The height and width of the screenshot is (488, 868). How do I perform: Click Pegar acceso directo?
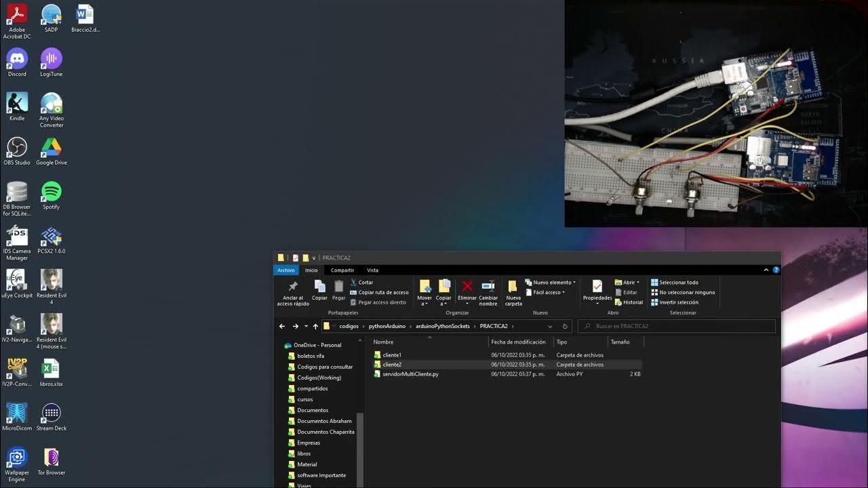pyautogui.click(x=378, y=302)
